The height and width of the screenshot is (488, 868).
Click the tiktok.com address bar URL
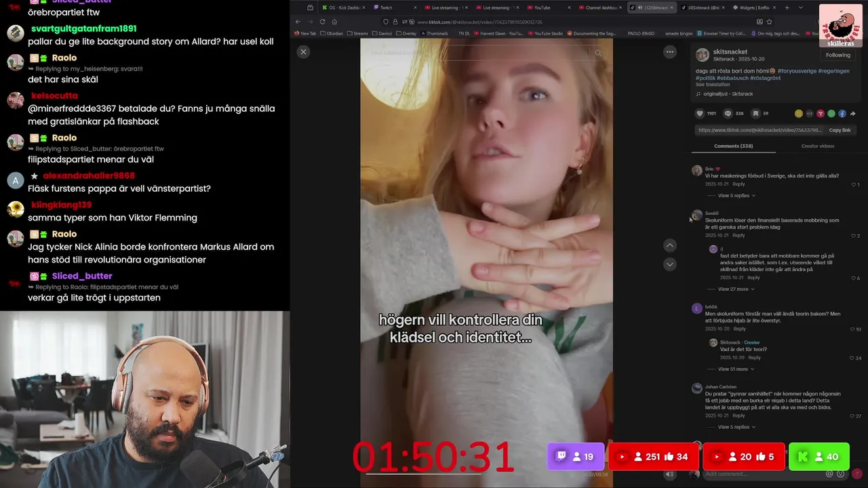480,22
